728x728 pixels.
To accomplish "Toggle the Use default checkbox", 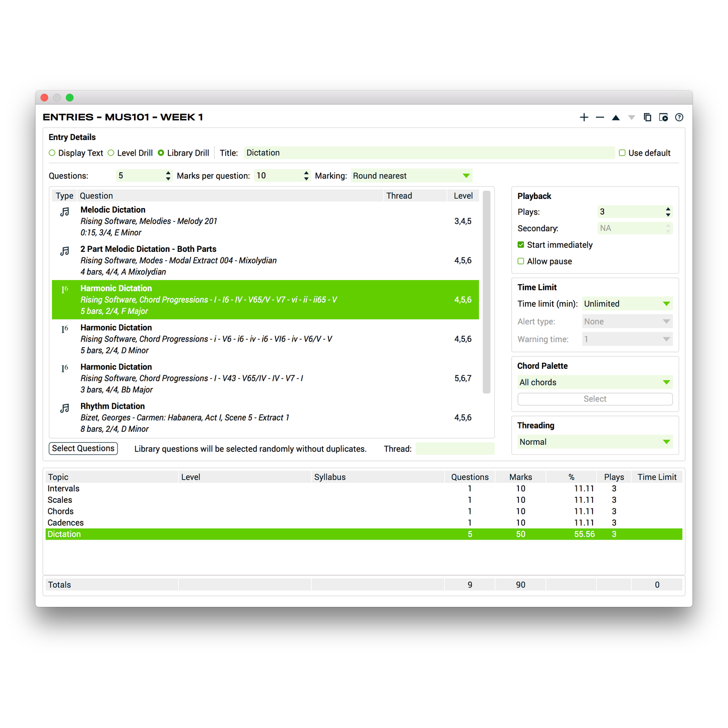I will tap(622, 153).
